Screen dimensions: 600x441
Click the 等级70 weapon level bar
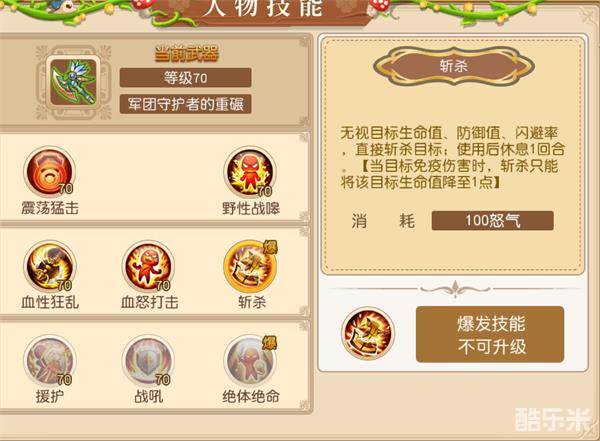pyautogui.click(x=186, y=78)
